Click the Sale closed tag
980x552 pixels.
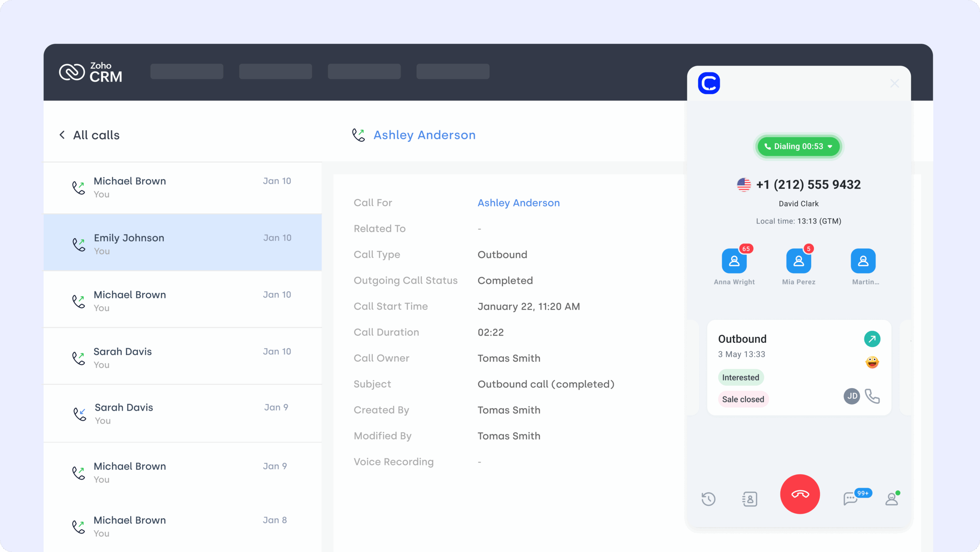[x=743, y=399]
